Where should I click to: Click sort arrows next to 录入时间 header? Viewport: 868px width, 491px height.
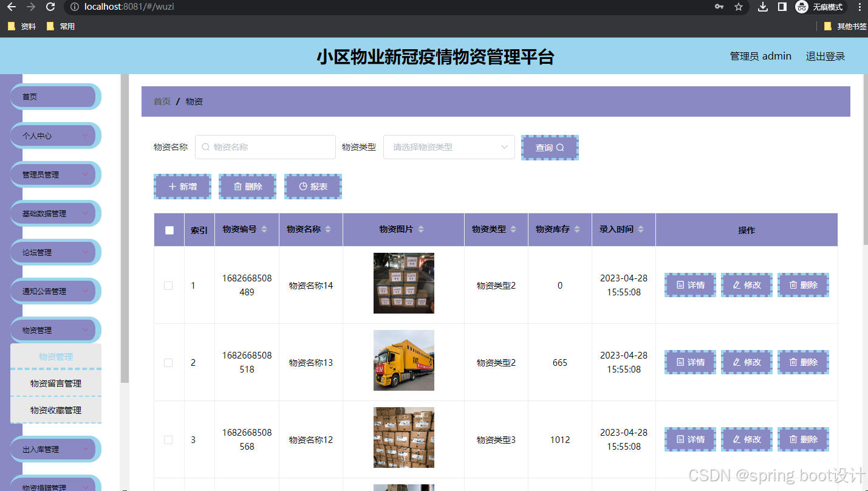641,229
